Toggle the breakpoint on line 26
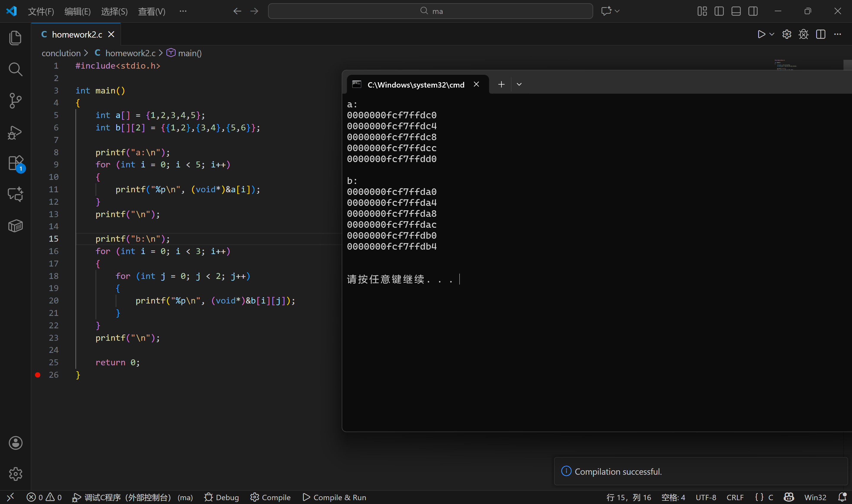 [38, 375]
